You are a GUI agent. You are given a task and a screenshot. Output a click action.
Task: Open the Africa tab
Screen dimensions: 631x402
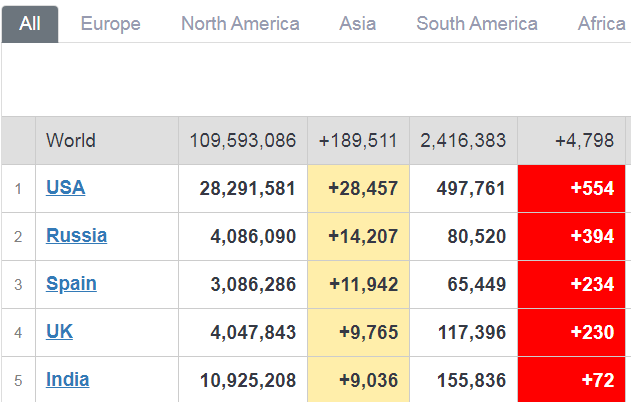pos(601,23)
